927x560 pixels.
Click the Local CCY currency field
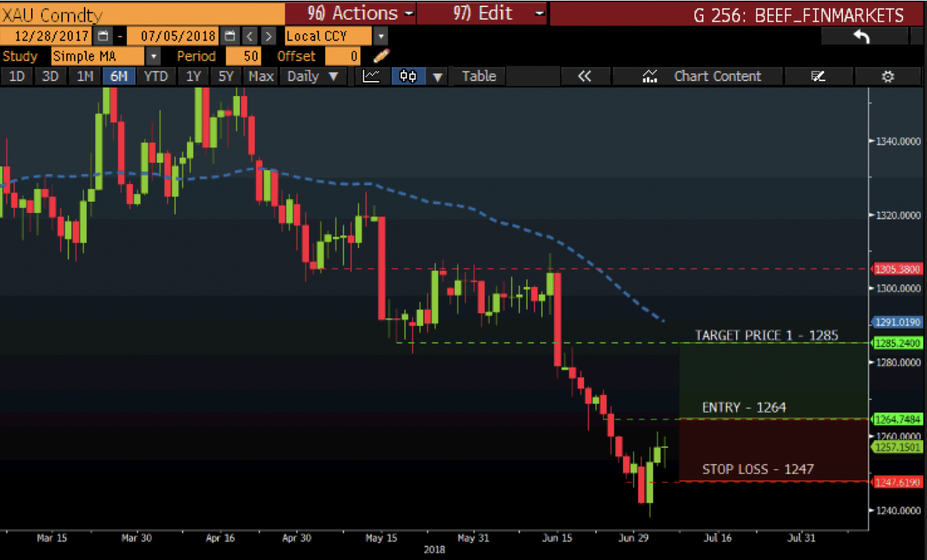[x=328, y=36]
